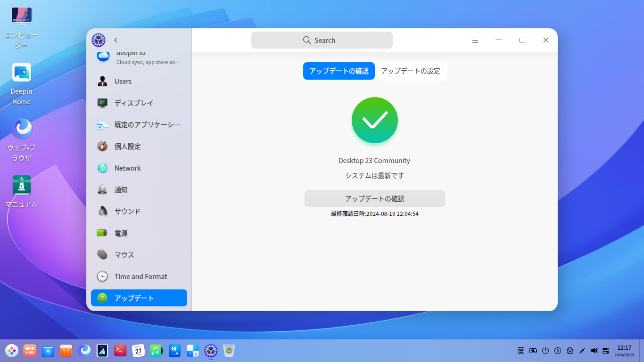Open the sound volume tray icon
The image size is (644, 362).
pos(594,351)
